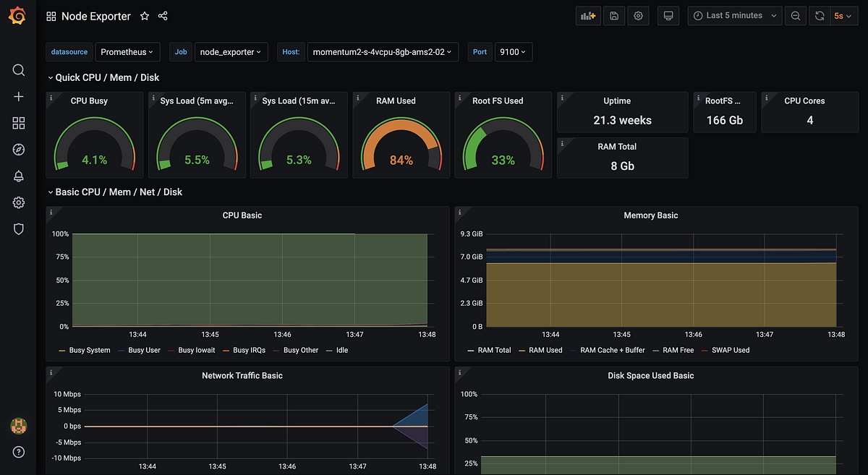Open dashboard search with the magnifier icon

coord(18,70)
